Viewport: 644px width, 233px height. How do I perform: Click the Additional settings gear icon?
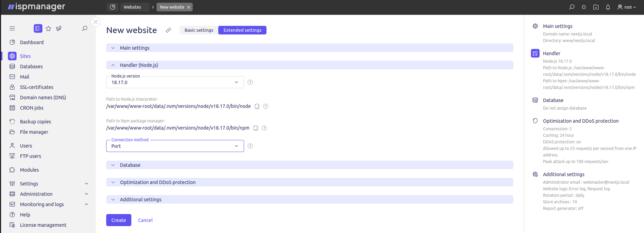coord(535,174)
